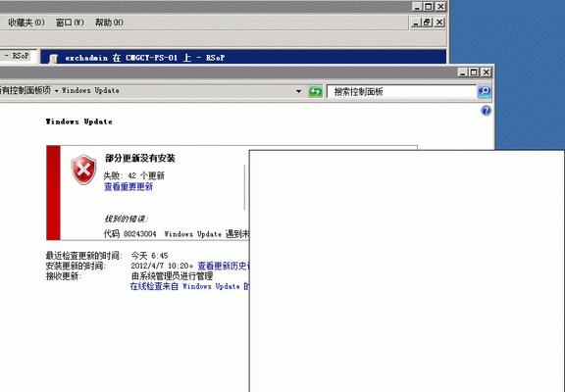Maximize the Windows Update control panel window
The height and width of the screenshot is (392, 565).
click(474, 72)
